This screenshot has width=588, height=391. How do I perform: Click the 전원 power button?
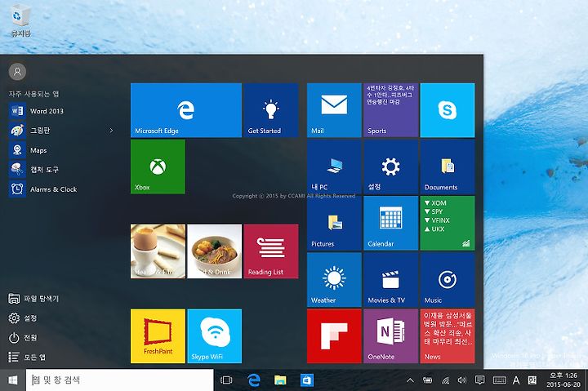(x=23, y=338)
